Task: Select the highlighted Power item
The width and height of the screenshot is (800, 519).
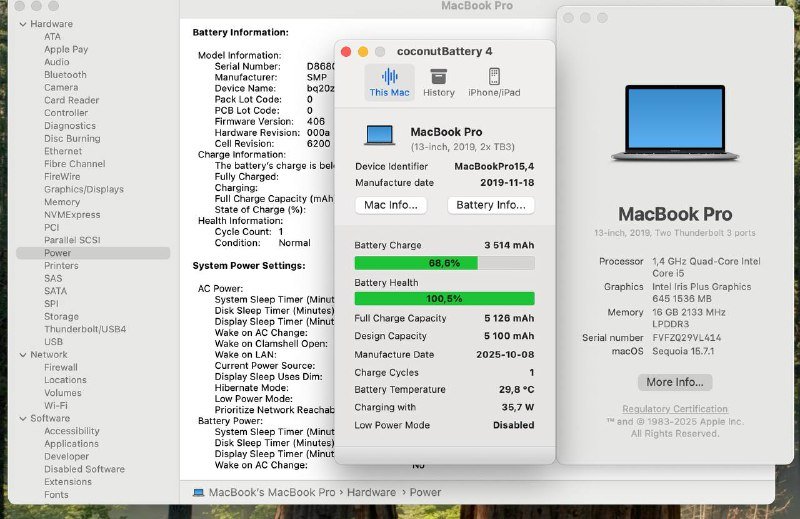Action: [x=93, y=253]
